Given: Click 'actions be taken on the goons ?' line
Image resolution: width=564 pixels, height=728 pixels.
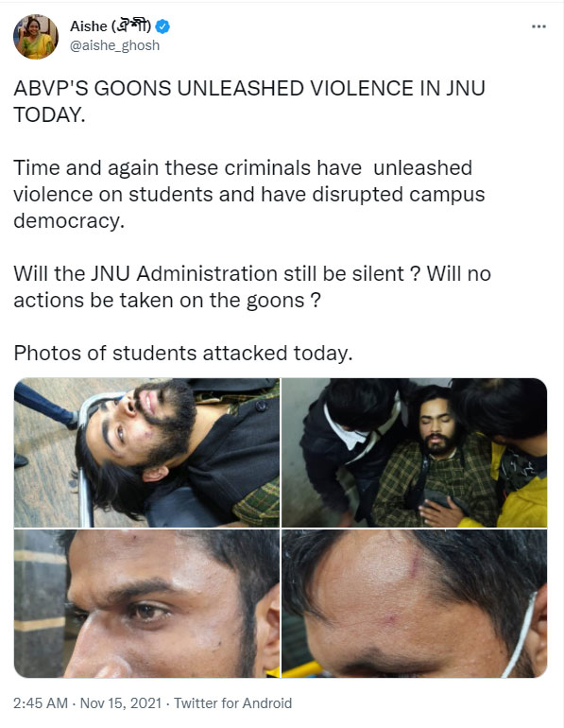Looking at the screenshot, I should pos(167,301).
